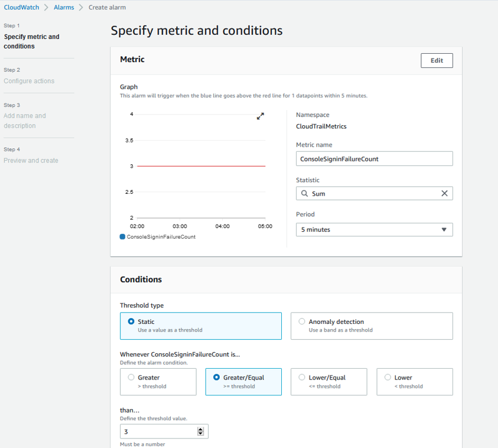This screenshot has width=498, height=448.
Task: Click the threshold value number field
Action: click(x=158, y=431)
